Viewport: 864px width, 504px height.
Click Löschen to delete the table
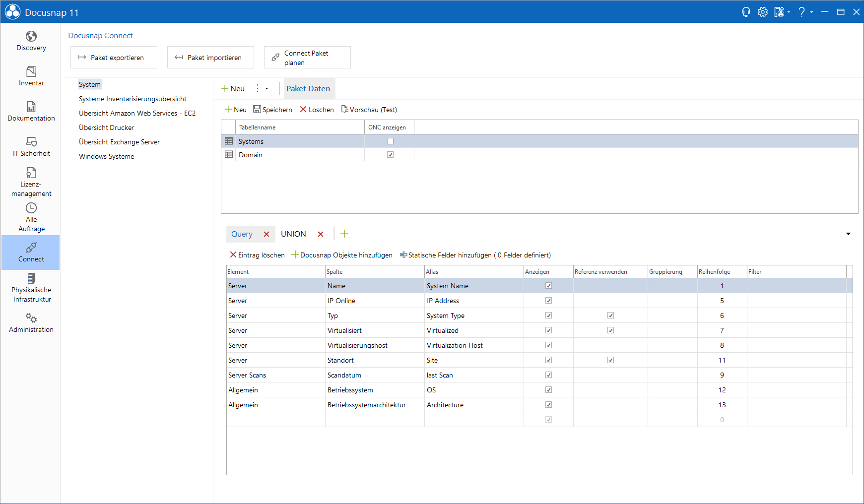tap(317, 110)
